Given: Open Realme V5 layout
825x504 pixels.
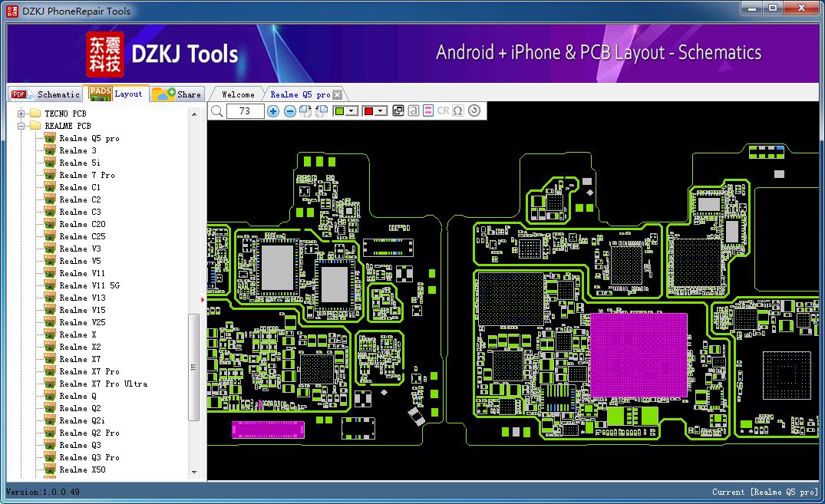Looking at the screenshot, I should (x=80, y=261).
